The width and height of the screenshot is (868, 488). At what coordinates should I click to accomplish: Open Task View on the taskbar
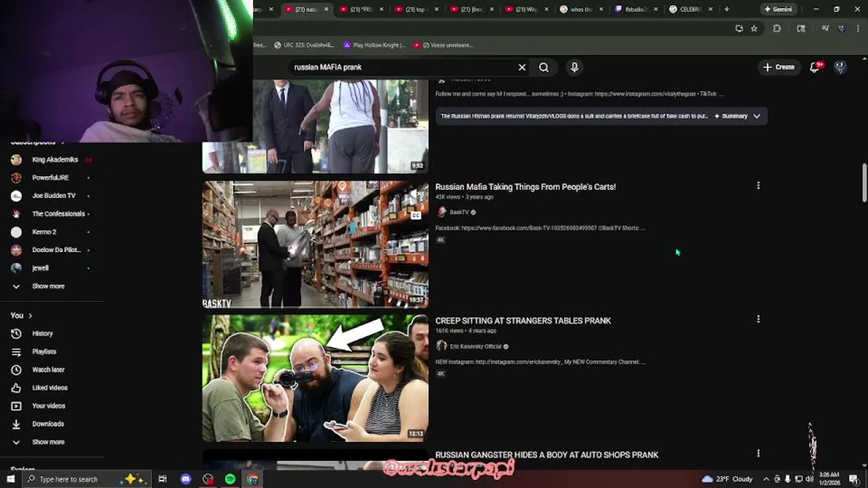point(163,479)
